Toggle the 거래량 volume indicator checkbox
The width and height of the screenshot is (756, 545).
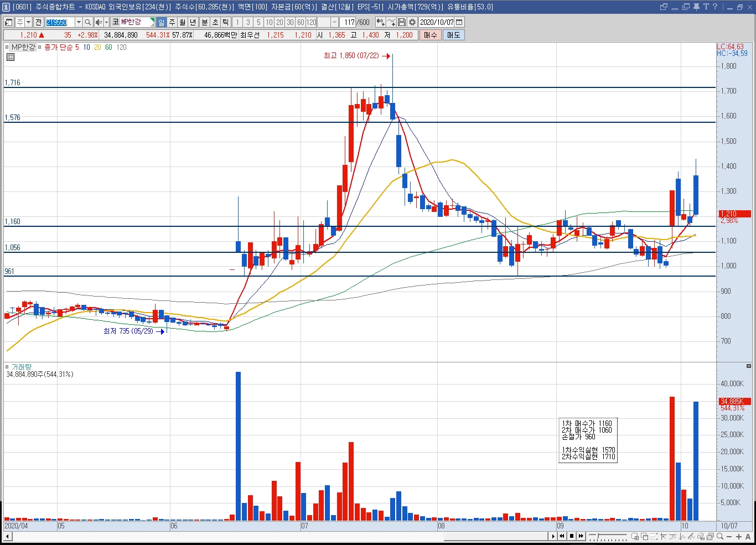7,367
